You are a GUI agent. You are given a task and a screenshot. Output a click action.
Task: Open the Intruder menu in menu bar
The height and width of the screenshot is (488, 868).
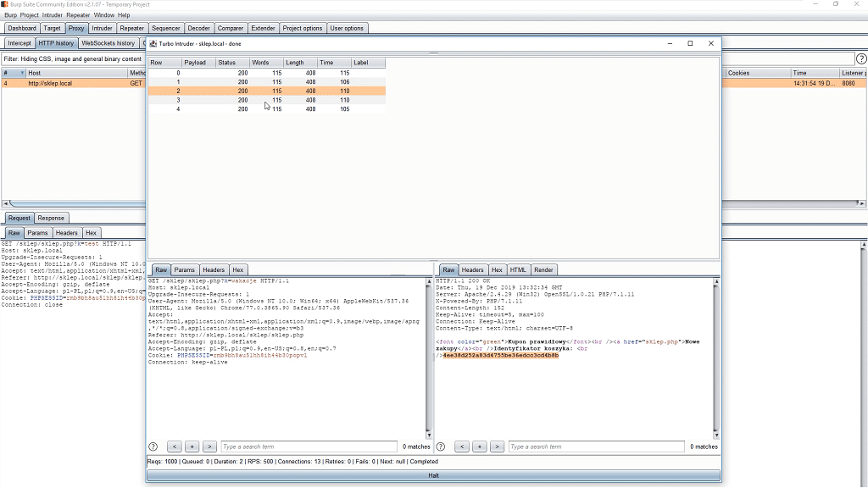[53, 15]
